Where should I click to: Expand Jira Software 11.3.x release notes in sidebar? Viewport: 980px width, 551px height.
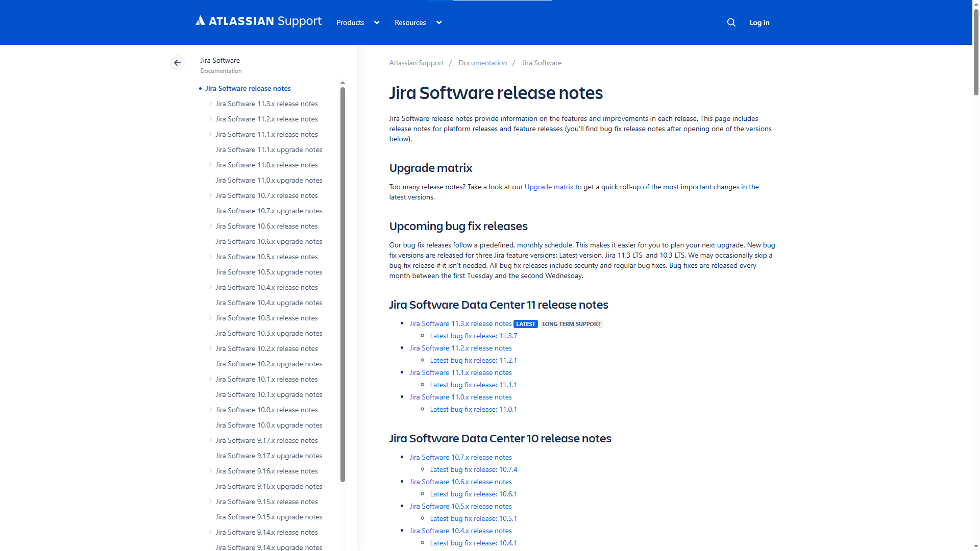(210, 104)
